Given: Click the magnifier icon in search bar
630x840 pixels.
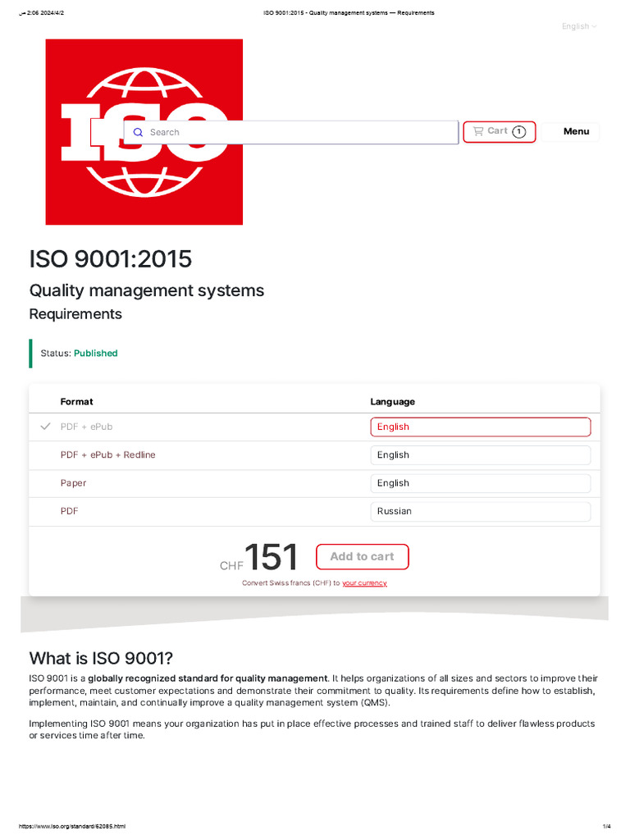Looking at the screenshot, I should 138,132.
